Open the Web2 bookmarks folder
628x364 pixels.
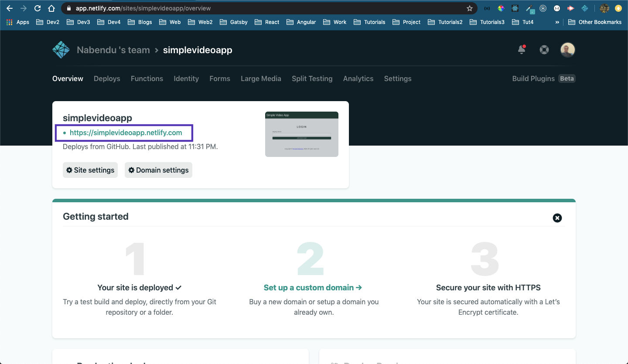tap(200, 22)
